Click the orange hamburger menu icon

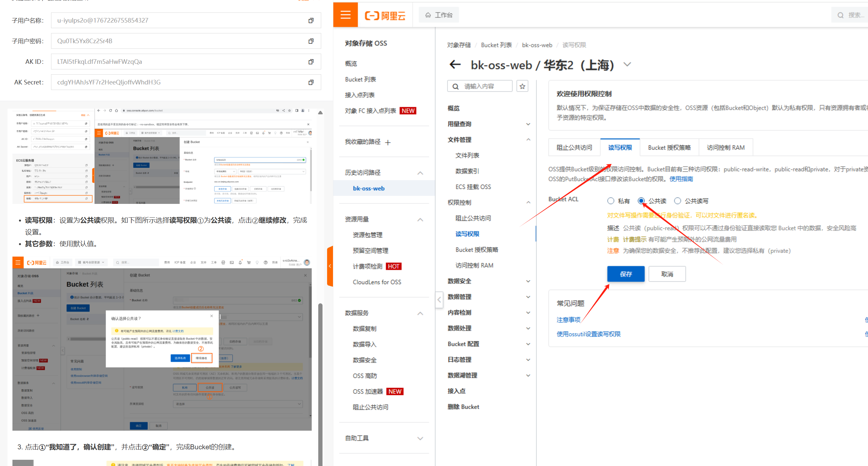coord(345,15)
